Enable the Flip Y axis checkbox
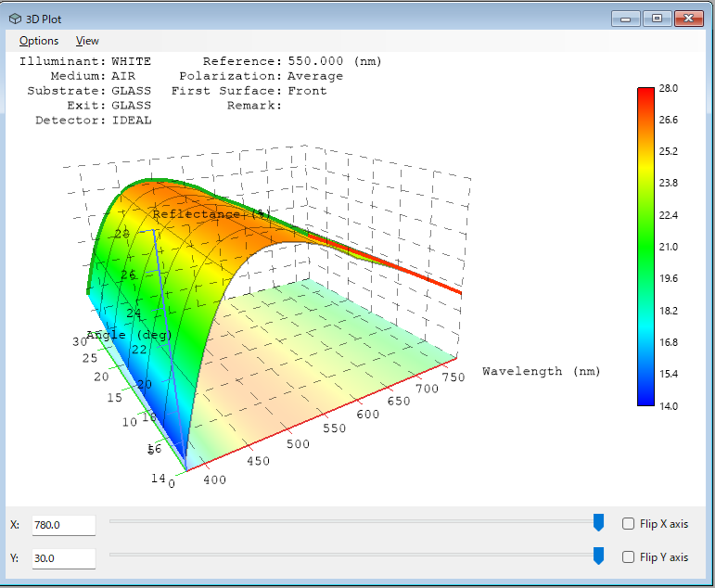 pos(628,557)
